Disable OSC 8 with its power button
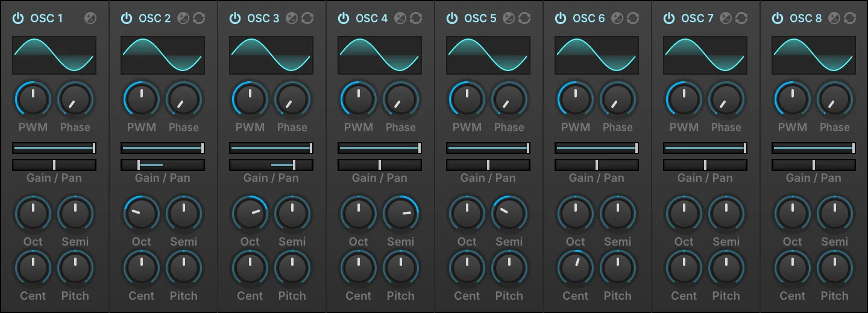Screen dimensions: 868x313 (x=778, y=19)
